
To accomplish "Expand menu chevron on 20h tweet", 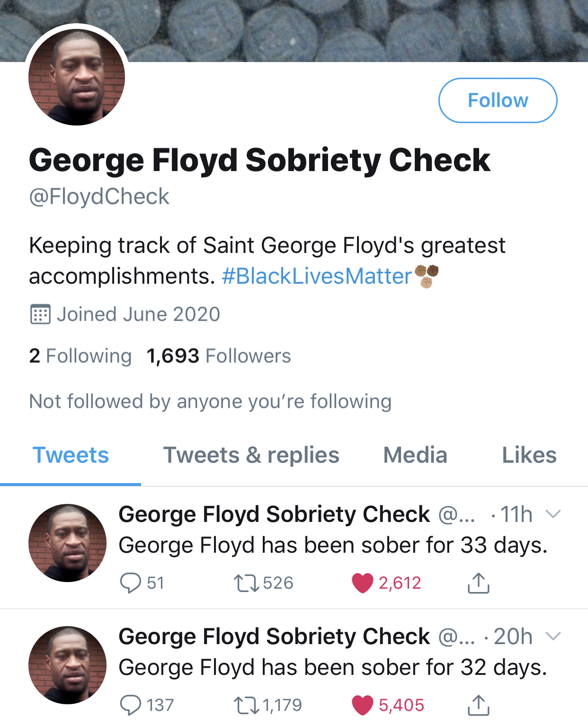I will pos(553,636).
